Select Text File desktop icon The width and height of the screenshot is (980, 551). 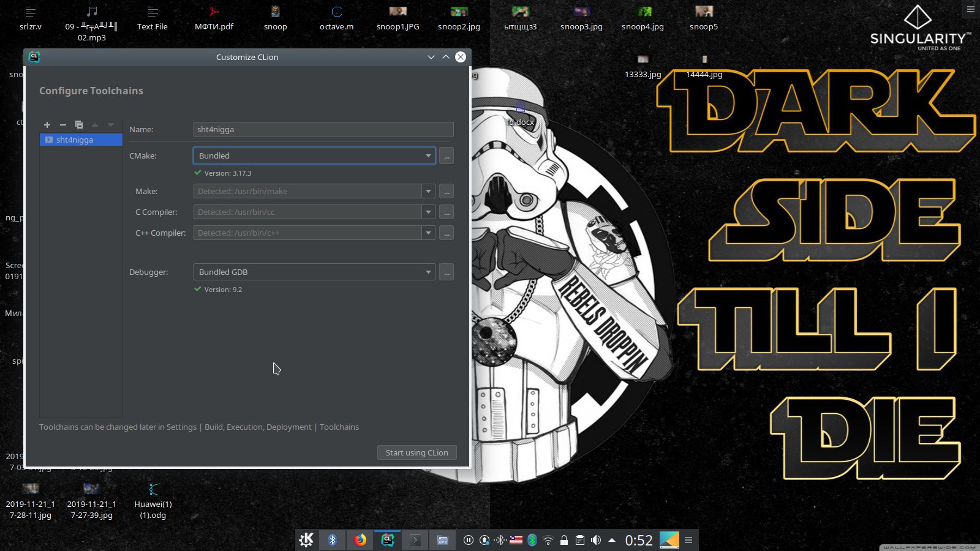point(153,18)
